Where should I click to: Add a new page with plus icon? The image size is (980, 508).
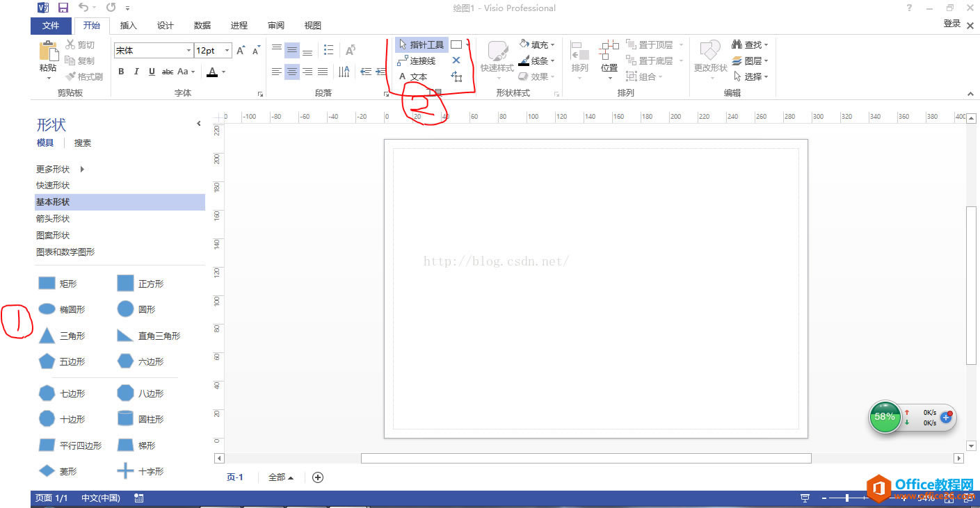318,477
